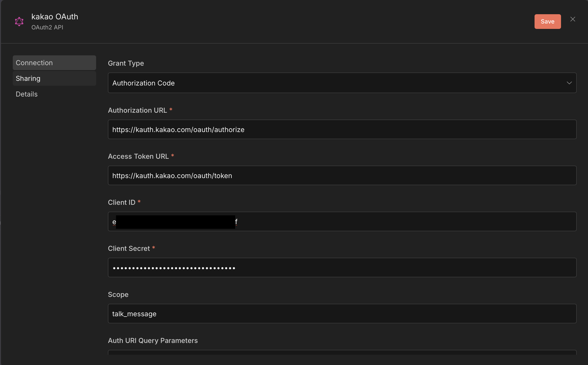Focus the Authorization URL input field
Viewport: 588px width, 365px height.
(x=342, y=129)
